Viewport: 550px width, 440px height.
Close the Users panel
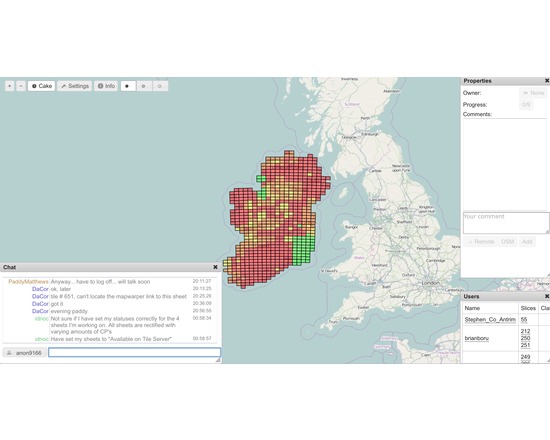(547, 296)
